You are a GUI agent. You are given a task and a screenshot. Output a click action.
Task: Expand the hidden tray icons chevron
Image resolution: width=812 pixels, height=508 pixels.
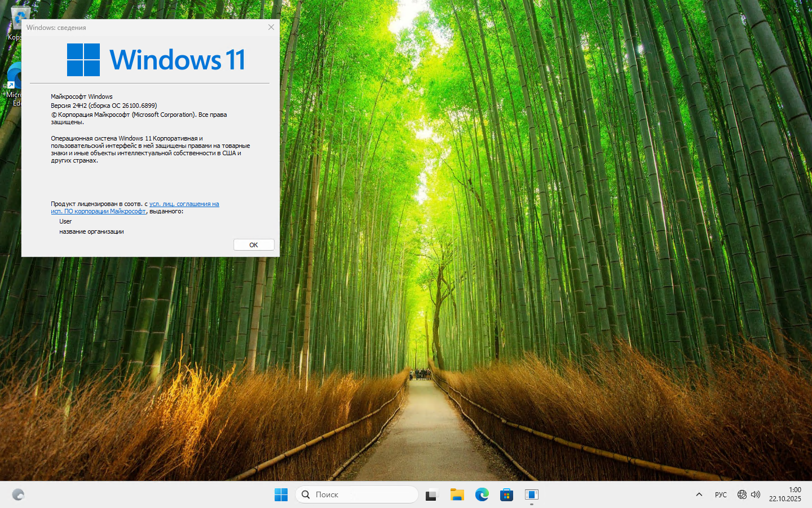point(699,494)
